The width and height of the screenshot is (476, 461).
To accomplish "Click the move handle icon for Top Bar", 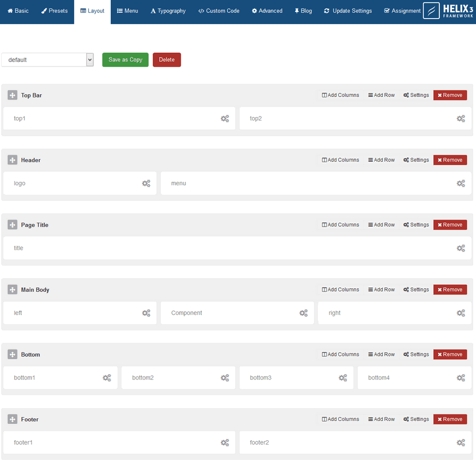I will [12, 96].
